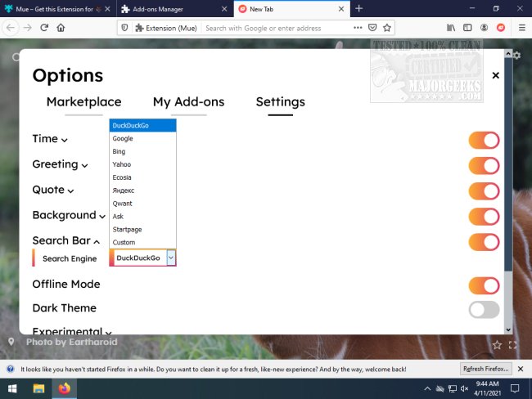Click the back navigation arrow
The height and width of the screenshot is (399, 532).
11,28
